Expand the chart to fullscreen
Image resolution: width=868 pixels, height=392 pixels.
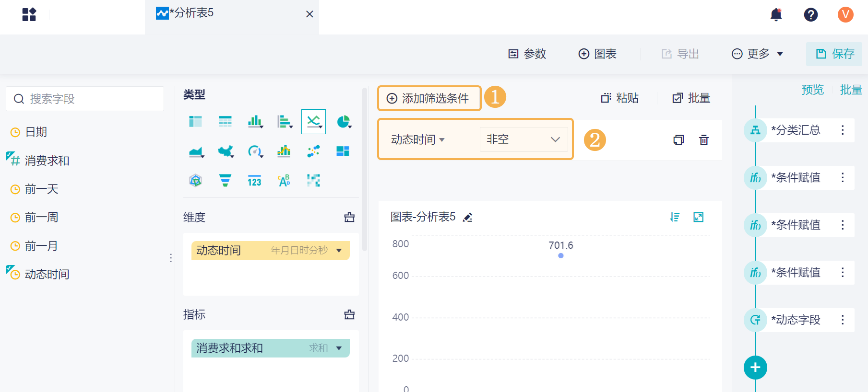point(699,217)
